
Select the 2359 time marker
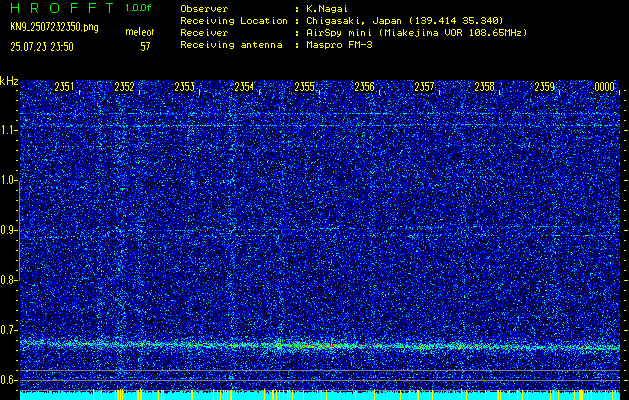[544, 87]
